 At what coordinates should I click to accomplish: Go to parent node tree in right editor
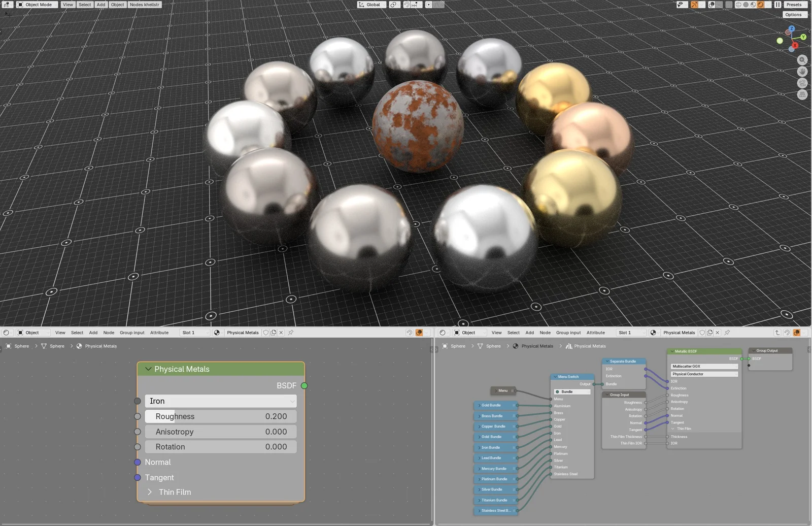click(x=777, y=333)
